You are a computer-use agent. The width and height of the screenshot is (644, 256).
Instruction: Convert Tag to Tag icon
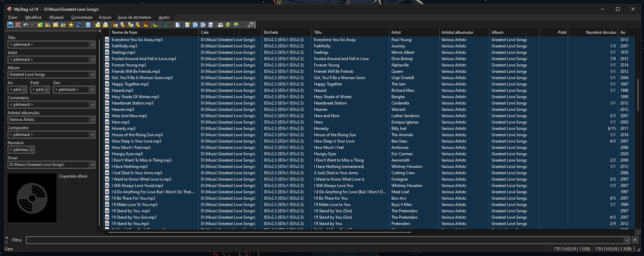point(146,25)
